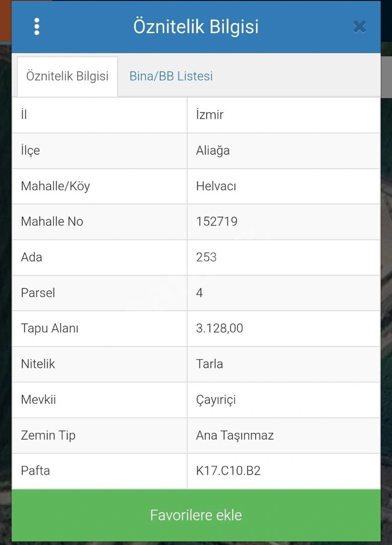
Task: Click the Pafta value K17.C10.B2
Action: coord(229,471)
